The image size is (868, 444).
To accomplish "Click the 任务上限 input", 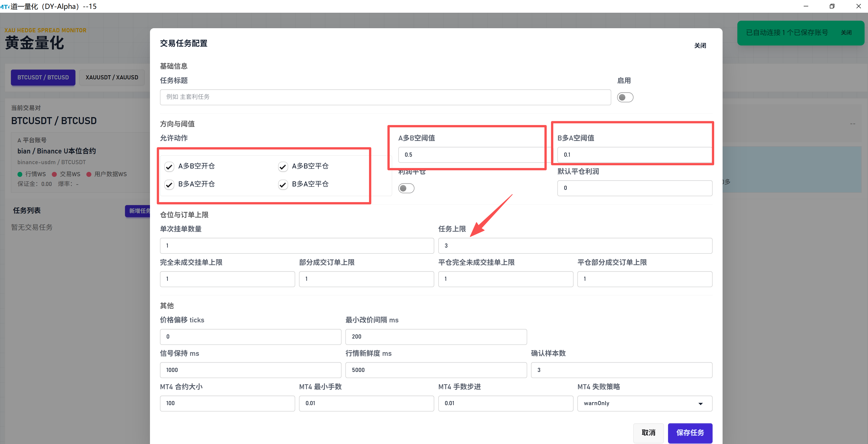I will [x=575, y=246].
